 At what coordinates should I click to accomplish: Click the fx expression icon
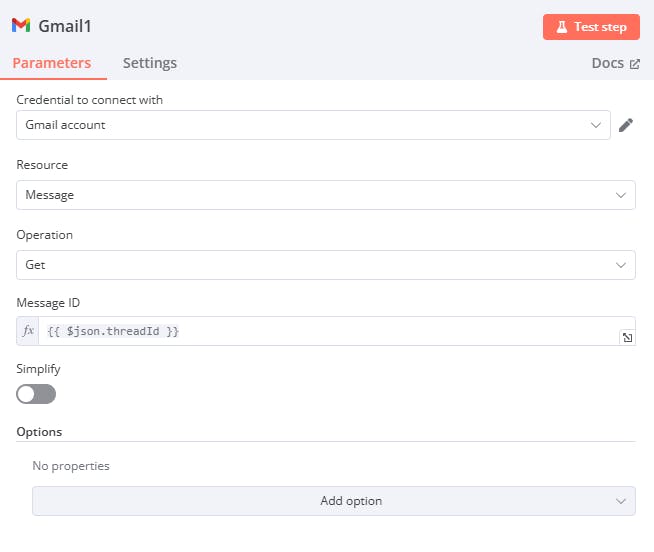[x=28, y=331]
